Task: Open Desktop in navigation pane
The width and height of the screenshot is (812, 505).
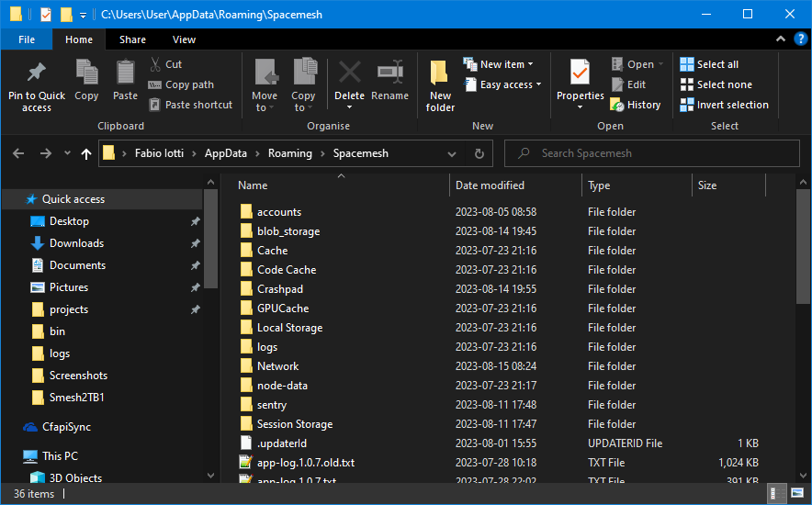Action: coord(69,221)
